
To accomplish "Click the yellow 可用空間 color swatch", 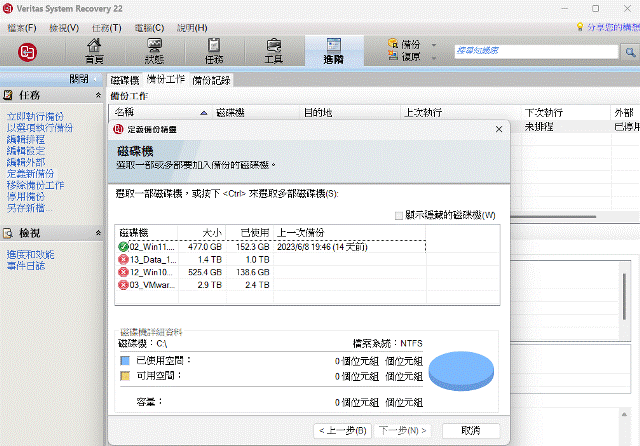I will pos(125,376).
